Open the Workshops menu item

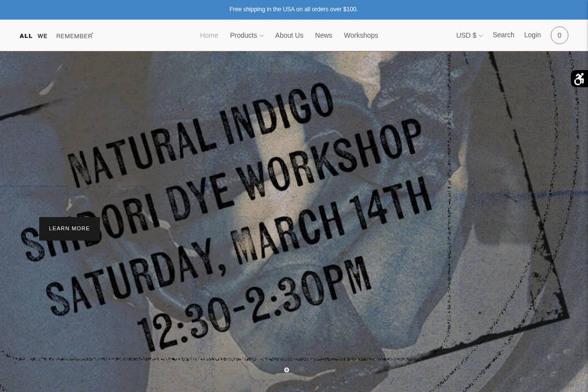click(361, 35)
